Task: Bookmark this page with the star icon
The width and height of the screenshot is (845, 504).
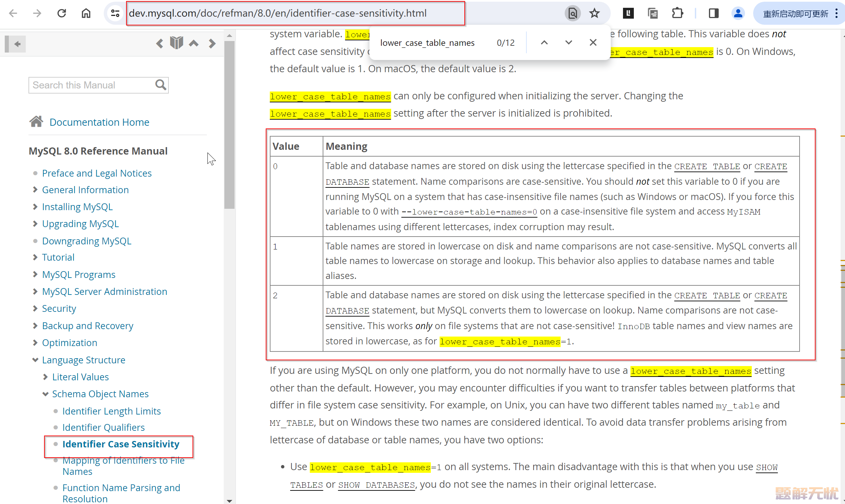Action: [595, 13]
